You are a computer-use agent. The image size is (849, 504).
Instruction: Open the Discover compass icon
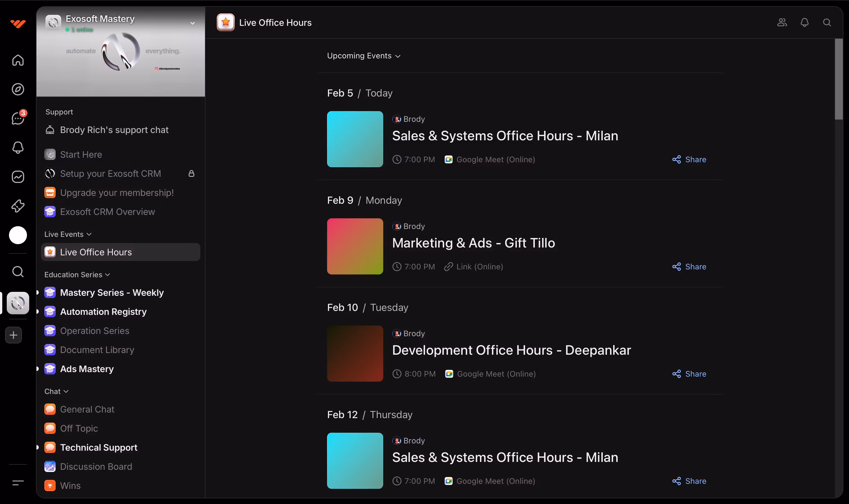pos(18,89)
